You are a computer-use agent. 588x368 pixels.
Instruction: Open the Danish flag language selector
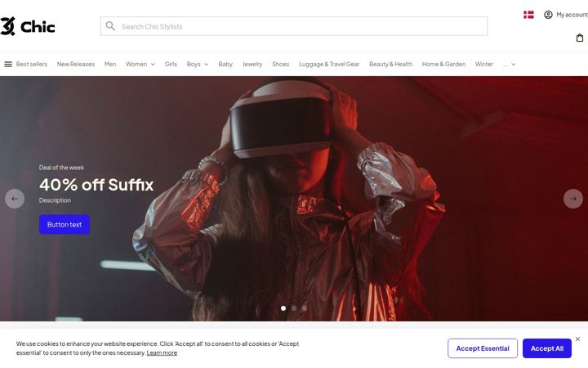point(528,15)
